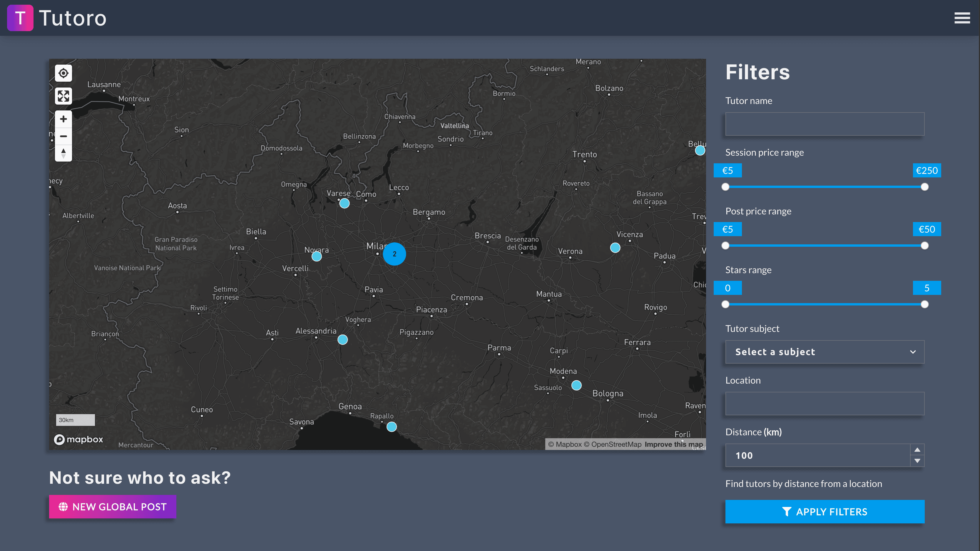Click the zoom out (-) icon
The image size is (980, 551).
[x=63, y=135]
